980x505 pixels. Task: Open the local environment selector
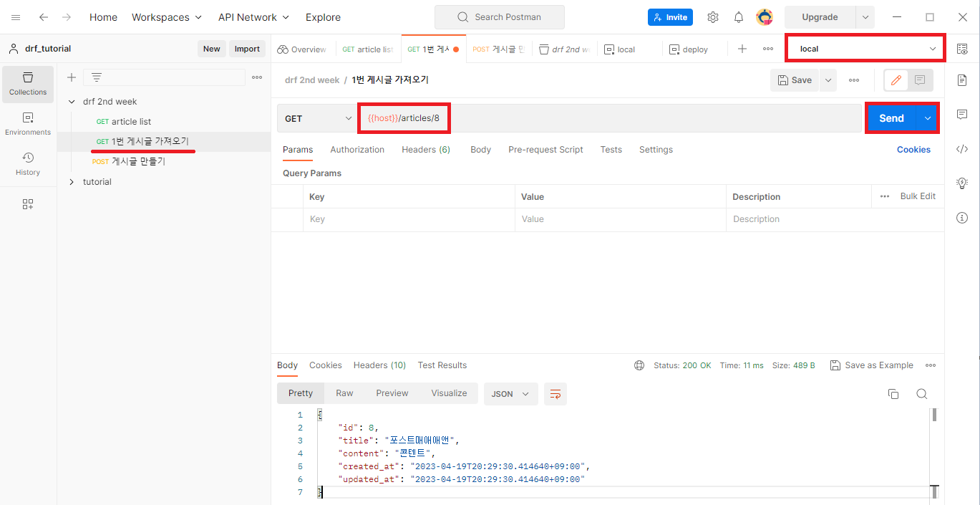click(865, 49)
